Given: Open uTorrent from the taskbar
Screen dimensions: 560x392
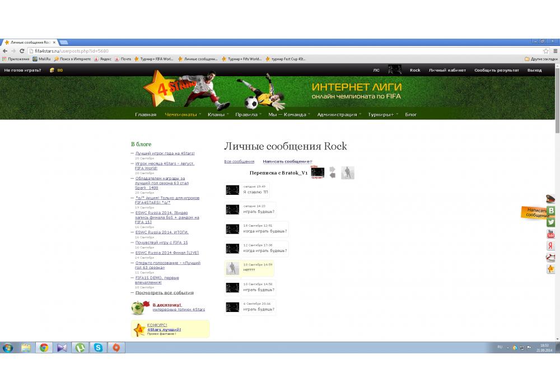Looking at the screenshot, I should click(80, 348).
